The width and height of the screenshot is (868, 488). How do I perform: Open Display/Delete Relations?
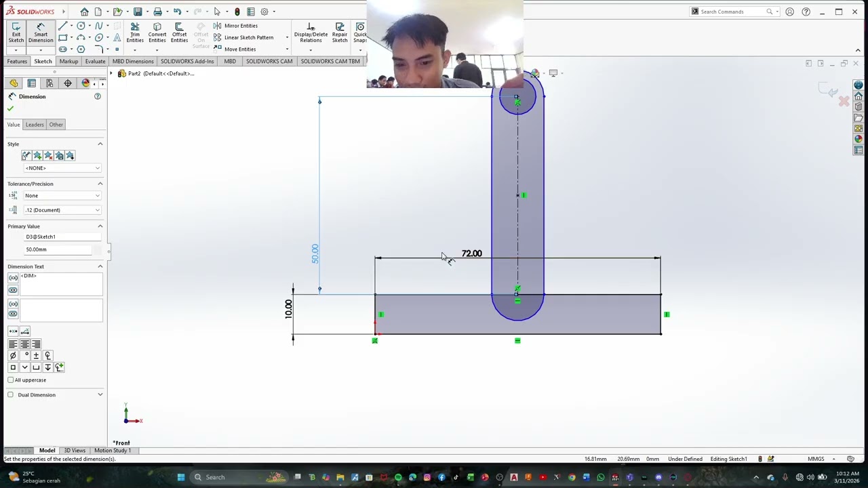tap(311, 33)
